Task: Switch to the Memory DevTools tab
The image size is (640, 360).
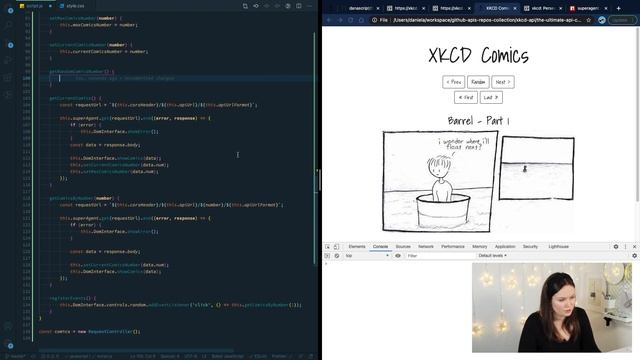Action: click(x=480, y=247)
